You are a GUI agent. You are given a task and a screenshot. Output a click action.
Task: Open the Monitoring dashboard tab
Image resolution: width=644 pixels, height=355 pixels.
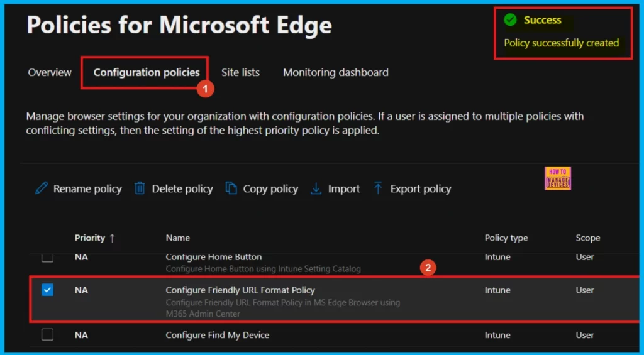pos(336,72)
